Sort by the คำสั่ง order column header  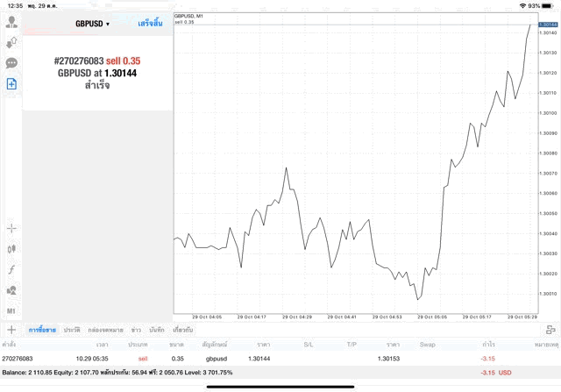point(9,345)
